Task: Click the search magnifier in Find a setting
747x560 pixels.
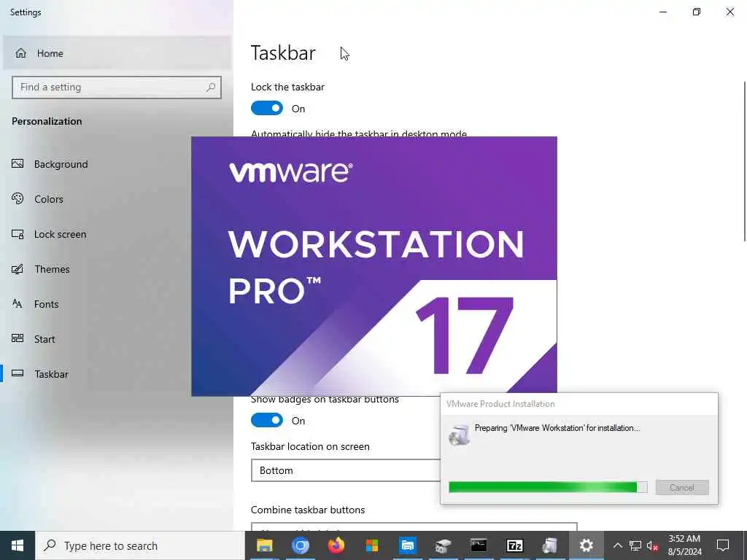Action: coord(211,87)
